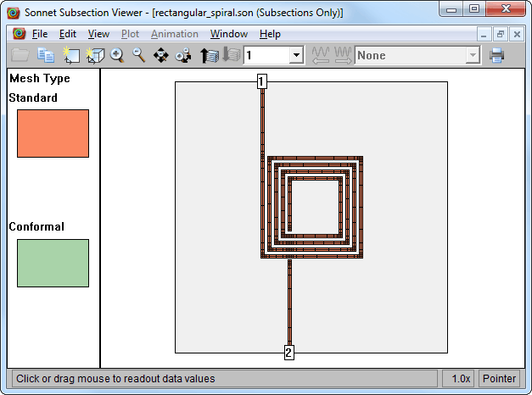The image size is (532, 395).
Task: Maximize the Sonnet Subsection Viewer window
Action: 474,9
